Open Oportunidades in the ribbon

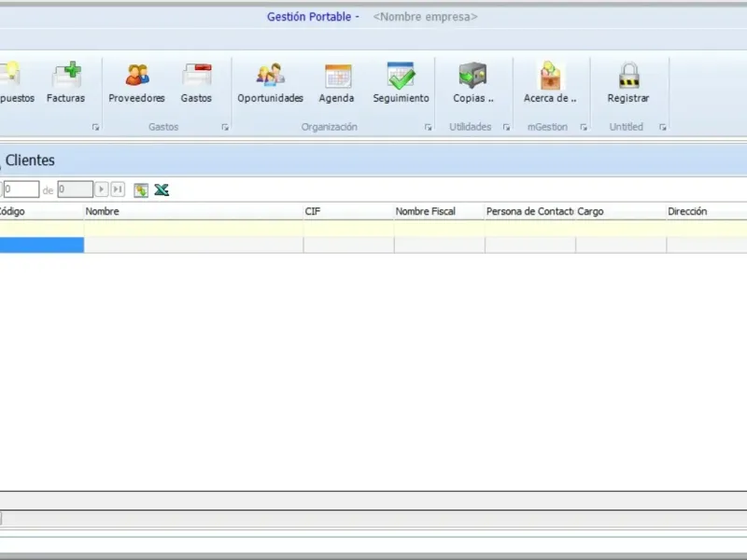point(270,83)
